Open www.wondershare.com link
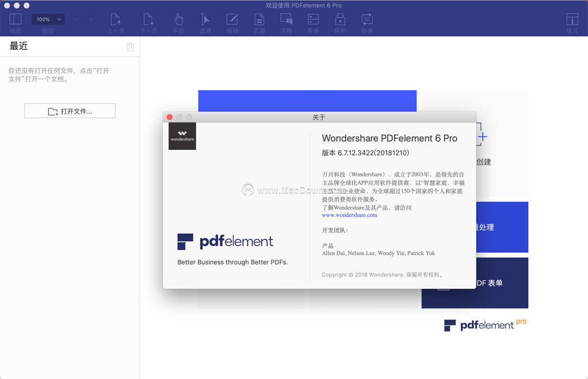The width and height of the screenshot is (588, 379). 349,215
